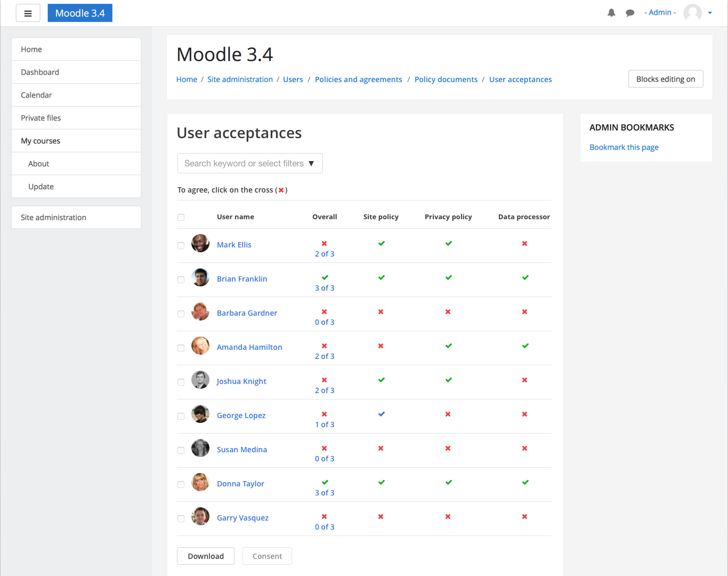The image size is (728, 576).
Task: Open George Lopez 1 of 3 link
Action: pyautogui.click(x=325, y=425)
